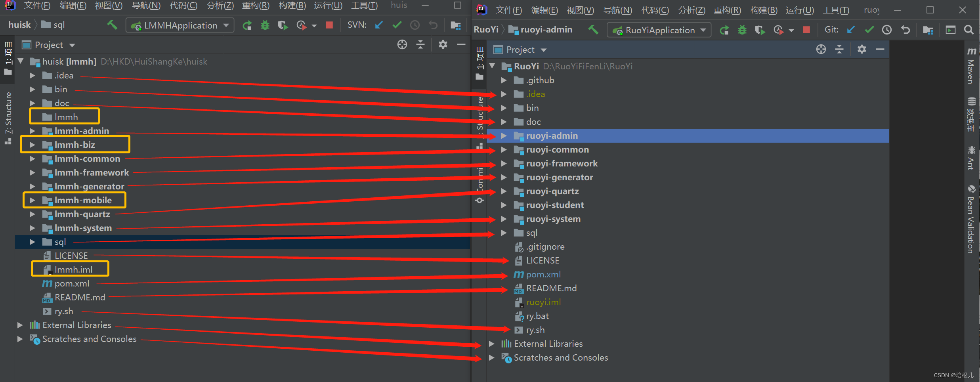The height and width of the screenshot is (382, 980).
Task: Open Structure tool tab in huisk window
Action: (8, 118)
